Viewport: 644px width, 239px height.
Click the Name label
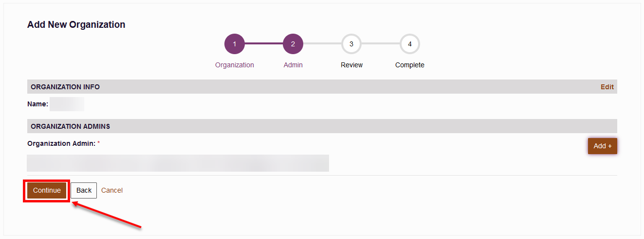click(38, 104)
